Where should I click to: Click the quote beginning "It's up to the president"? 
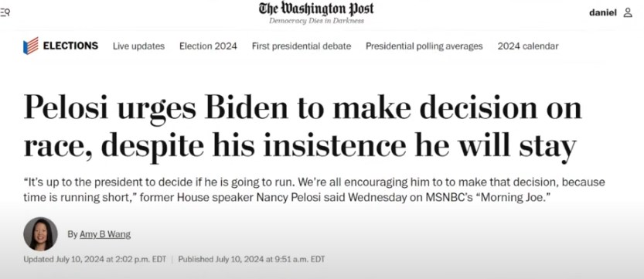(x=314, y=189)
